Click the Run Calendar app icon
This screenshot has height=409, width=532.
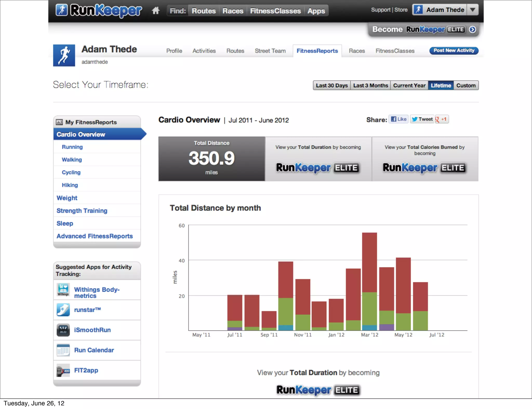pos(63,350)
